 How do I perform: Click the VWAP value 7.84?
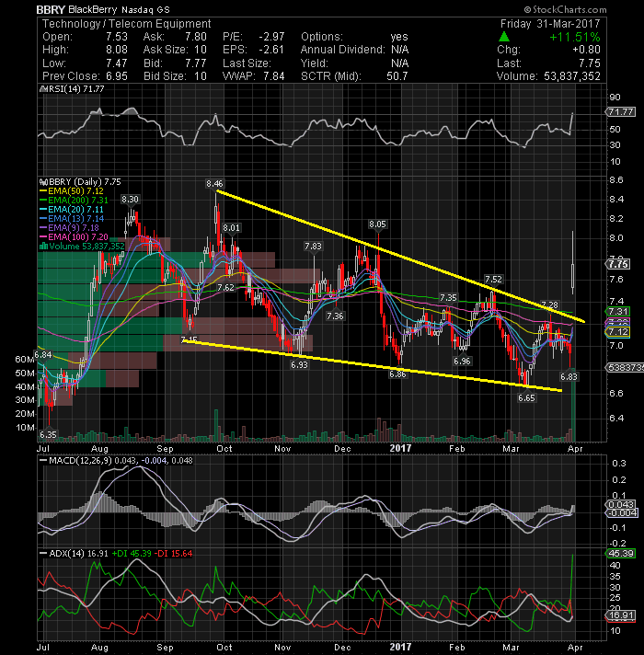click(274, 76)
